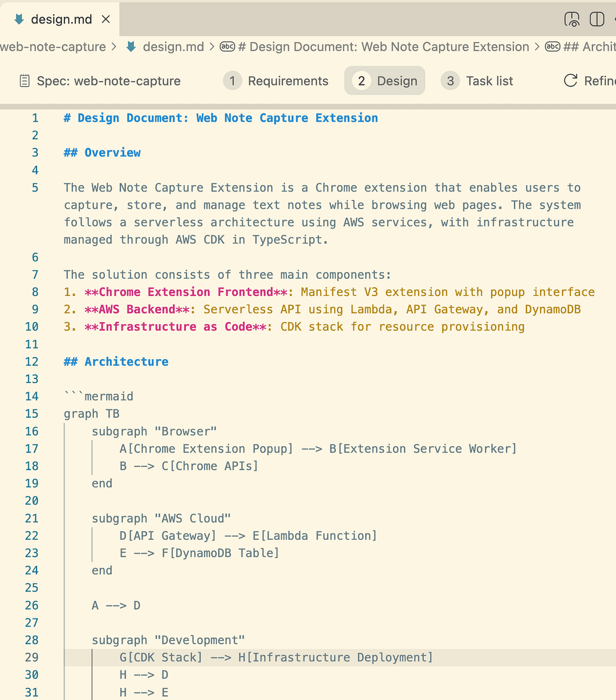Click the subgraph "Development" line

click(168, 640)
